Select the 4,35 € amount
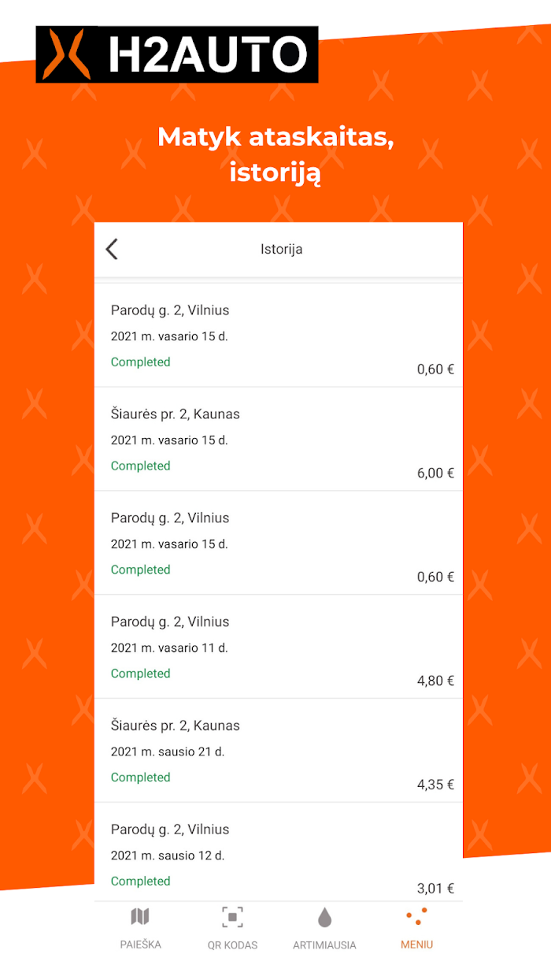This screenshot has height=980, width=551. [x=435, y=785]
